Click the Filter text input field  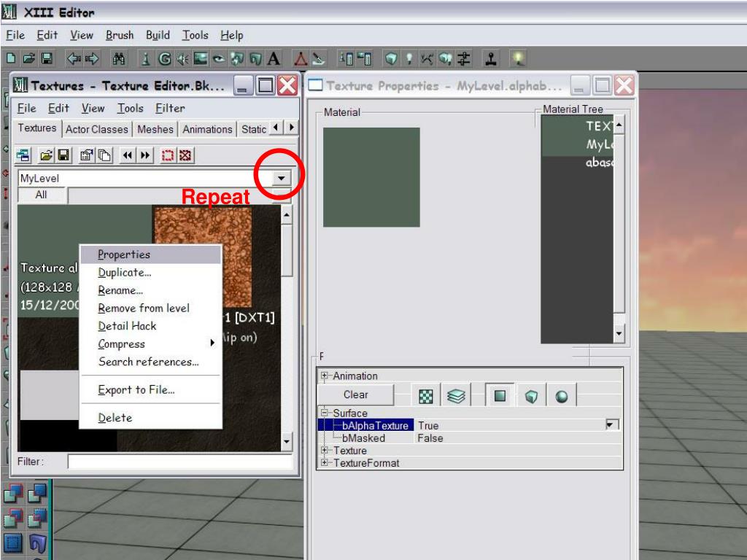coord(180,462)
